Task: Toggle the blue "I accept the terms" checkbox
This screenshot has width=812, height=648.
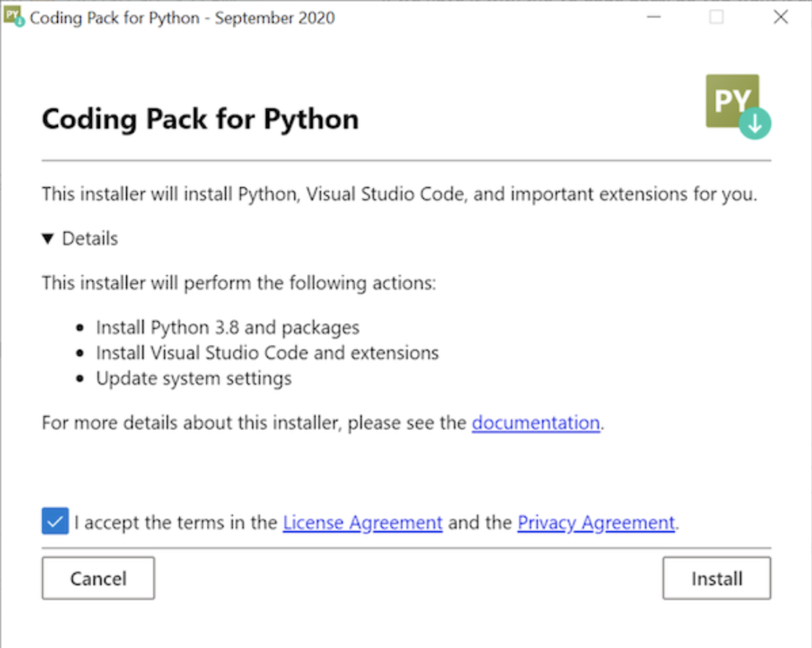Action: pos(54,521)
